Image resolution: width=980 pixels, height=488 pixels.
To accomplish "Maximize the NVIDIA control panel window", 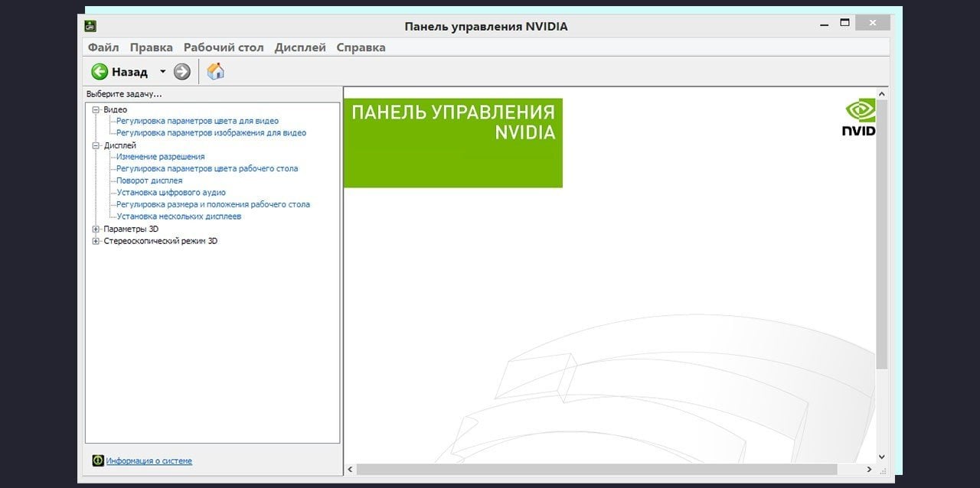I will [845, 24].
